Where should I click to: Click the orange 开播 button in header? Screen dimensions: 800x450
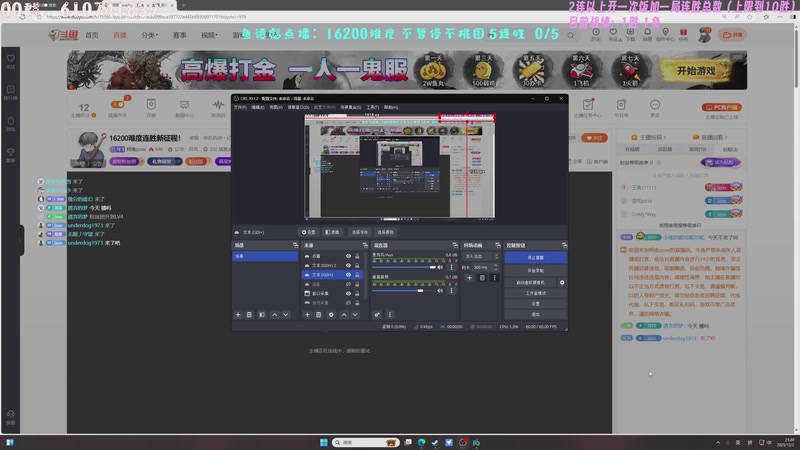pyautogui.click(x=733, y=35)
